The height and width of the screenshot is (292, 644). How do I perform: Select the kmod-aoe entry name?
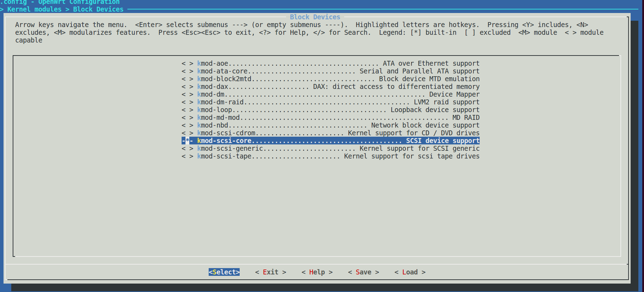(213, 64)
